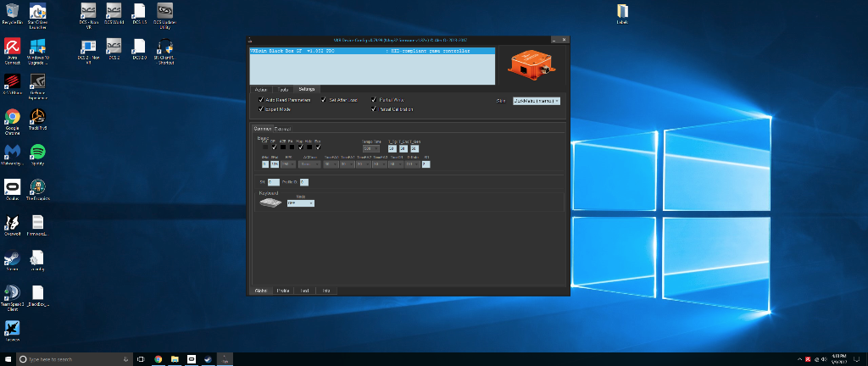Screen dimensions: 868x366
Task: Select the Settings tab
Action: tap(307, 89)
